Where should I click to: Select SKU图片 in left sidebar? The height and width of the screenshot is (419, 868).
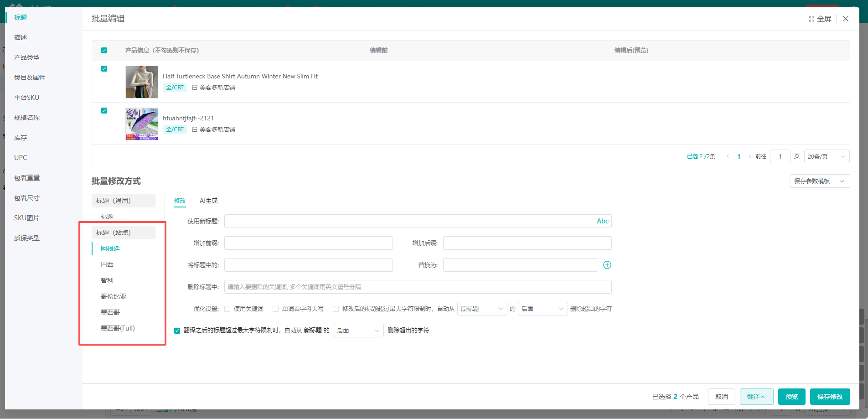pos(26,218)
